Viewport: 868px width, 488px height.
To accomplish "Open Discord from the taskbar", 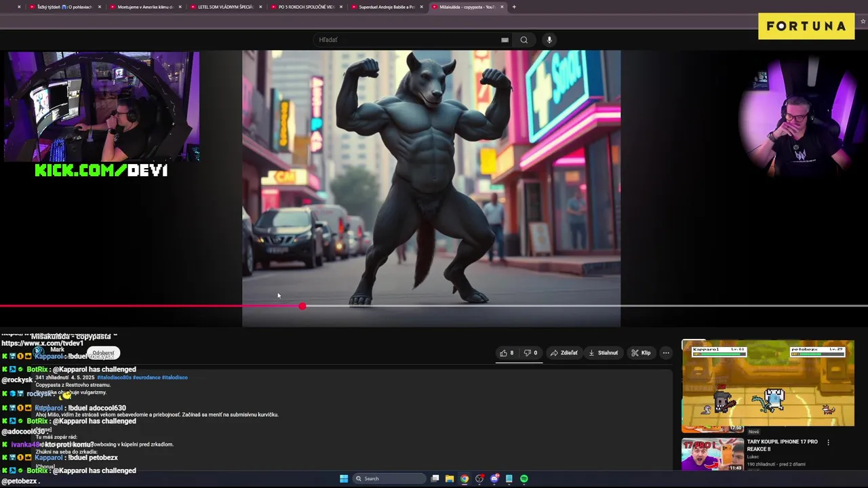I will (494, 479).
